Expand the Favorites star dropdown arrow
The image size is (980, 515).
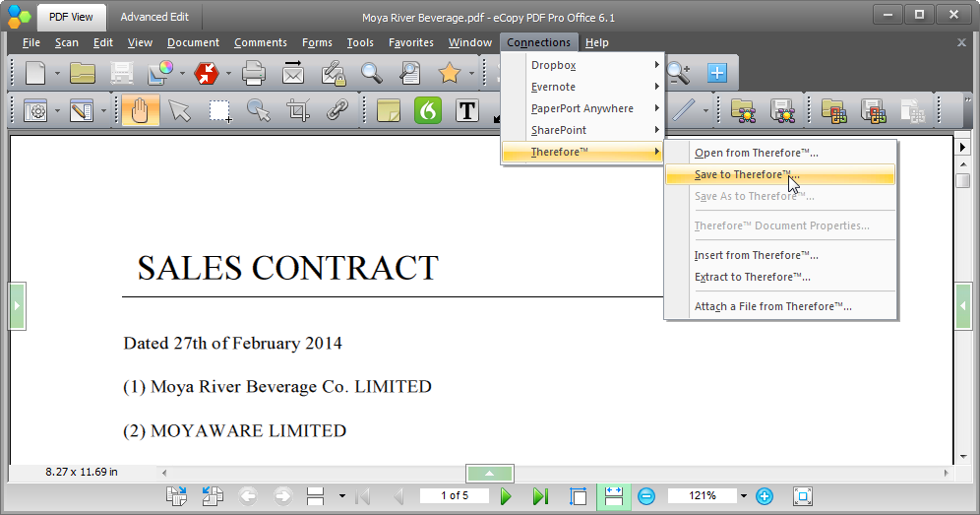point(471,73)
